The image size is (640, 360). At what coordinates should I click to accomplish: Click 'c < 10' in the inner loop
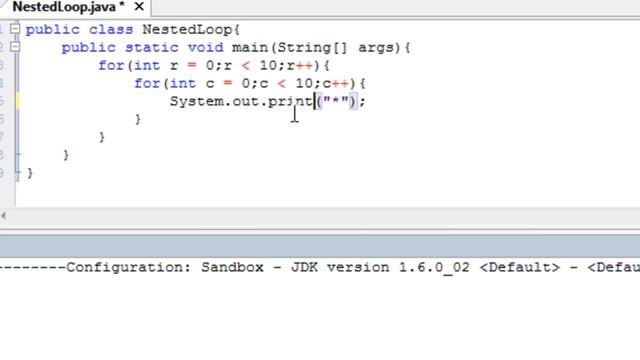tap(286, 84)
